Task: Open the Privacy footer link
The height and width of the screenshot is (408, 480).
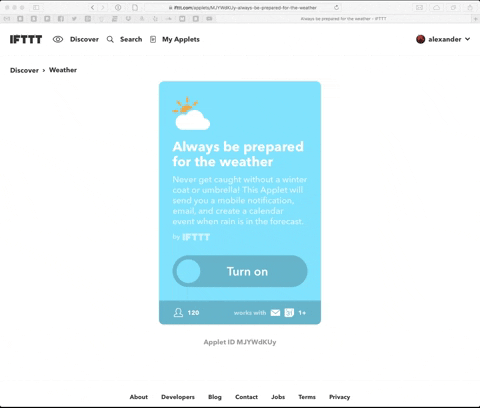Action: tap(339, 397)
